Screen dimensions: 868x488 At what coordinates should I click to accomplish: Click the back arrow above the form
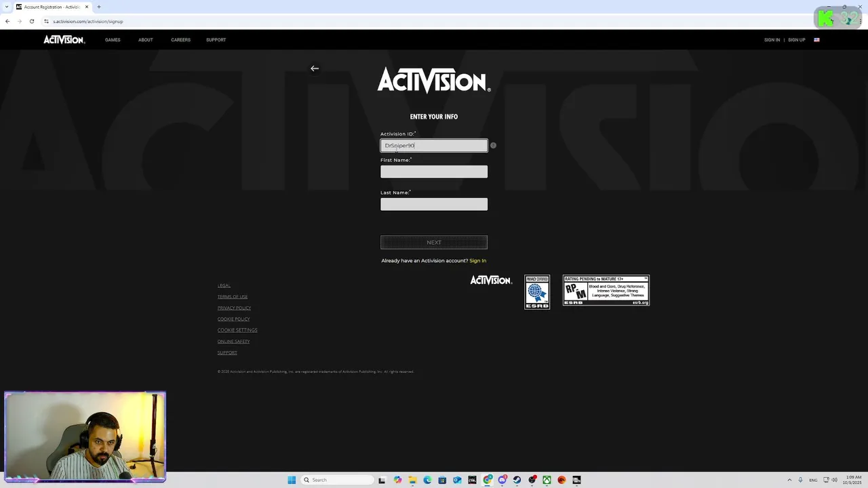315,68
